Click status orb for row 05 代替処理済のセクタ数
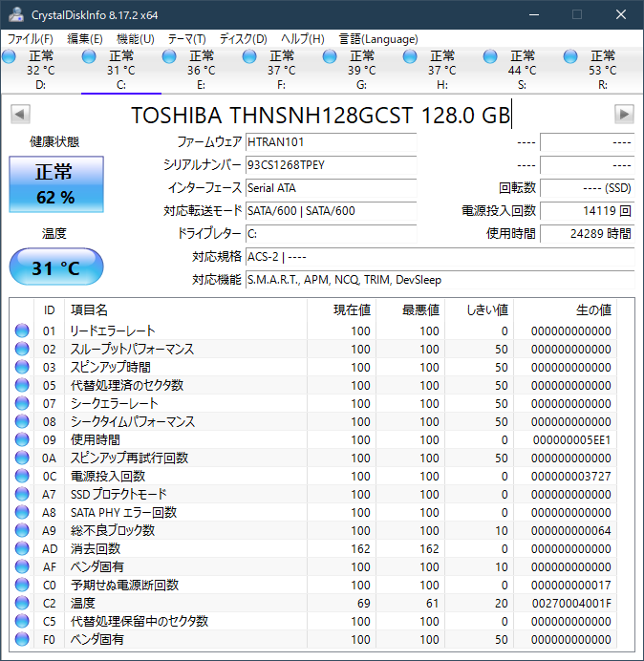This screenshot has height=661, width=644. tap(22, 385)
